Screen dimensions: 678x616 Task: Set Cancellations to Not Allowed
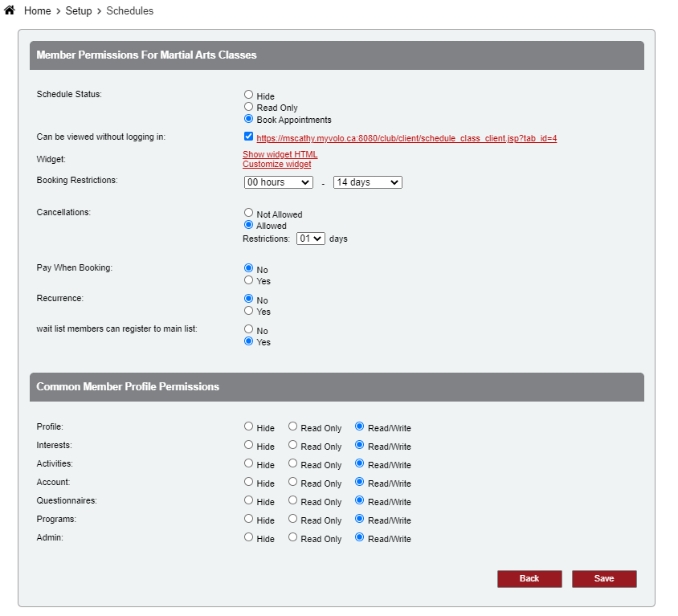click(x=248, y=214)
